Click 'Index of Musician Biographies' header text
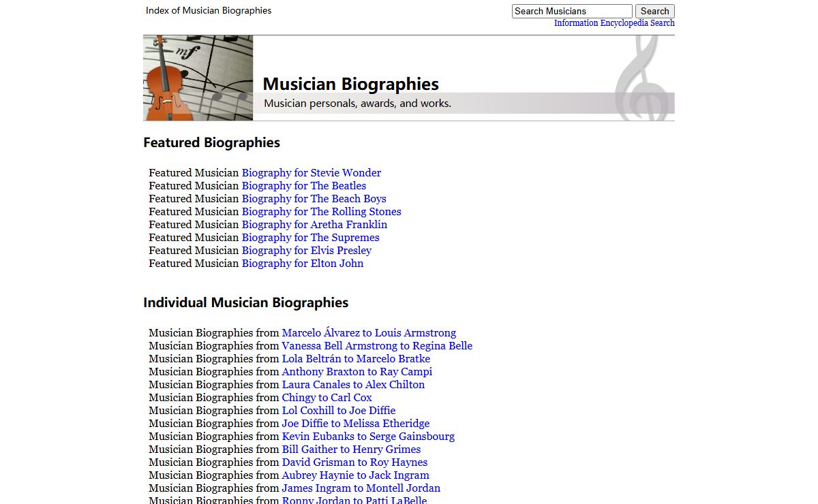 click(209, 10)
